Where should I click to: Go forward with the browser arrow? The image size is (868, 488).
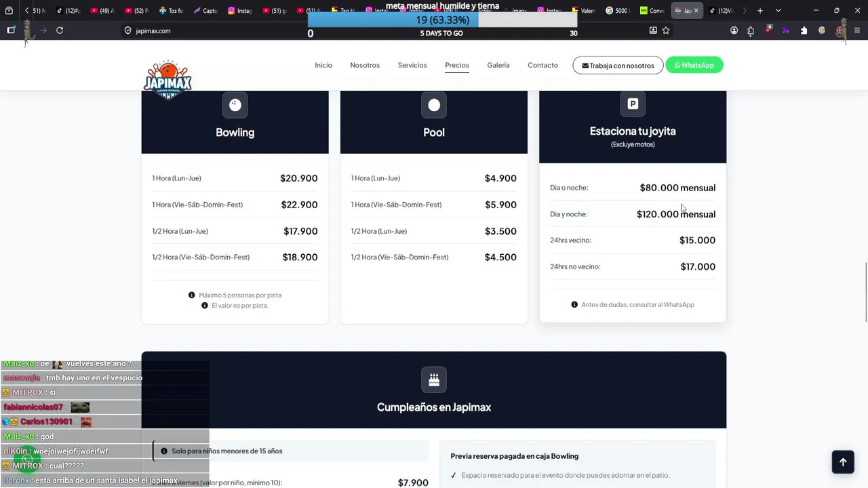tap(43, 30)
